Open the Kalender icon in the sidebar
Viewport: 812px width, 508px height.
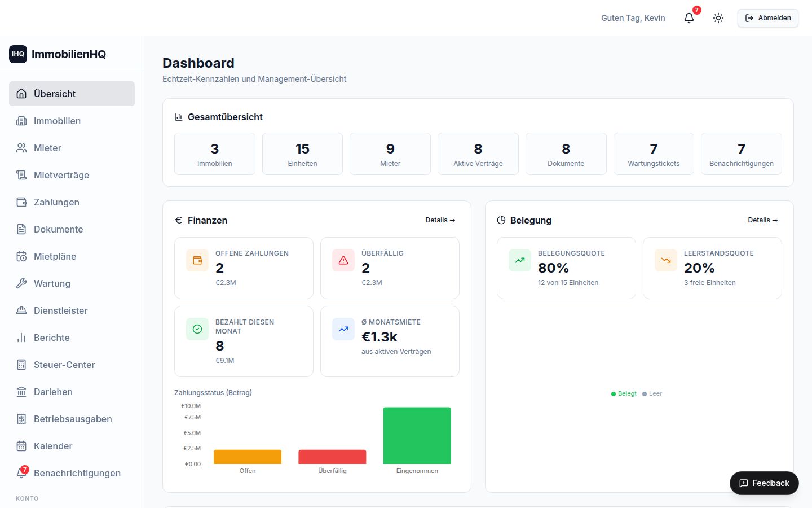click(x=21, y=446)
